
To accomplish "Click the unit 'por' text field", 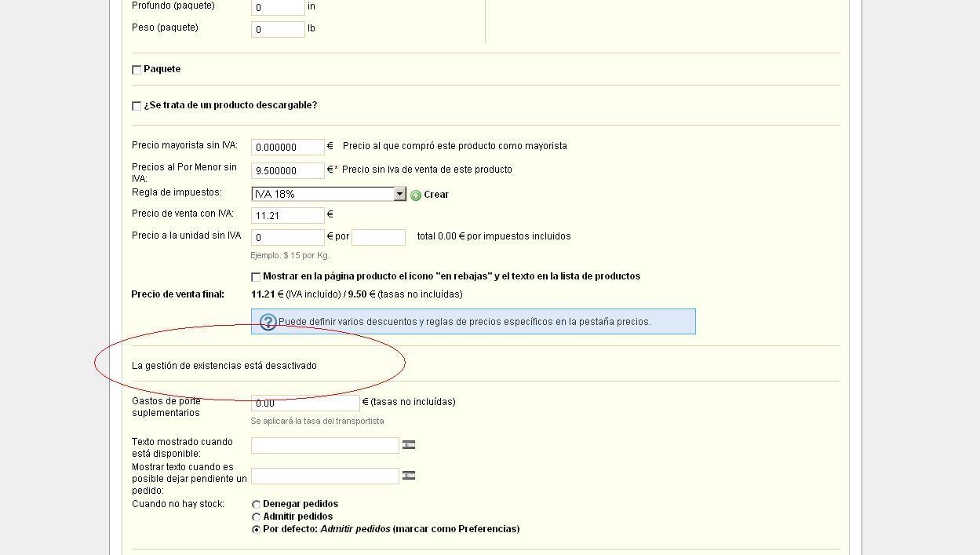I will (x=378, y=237).
